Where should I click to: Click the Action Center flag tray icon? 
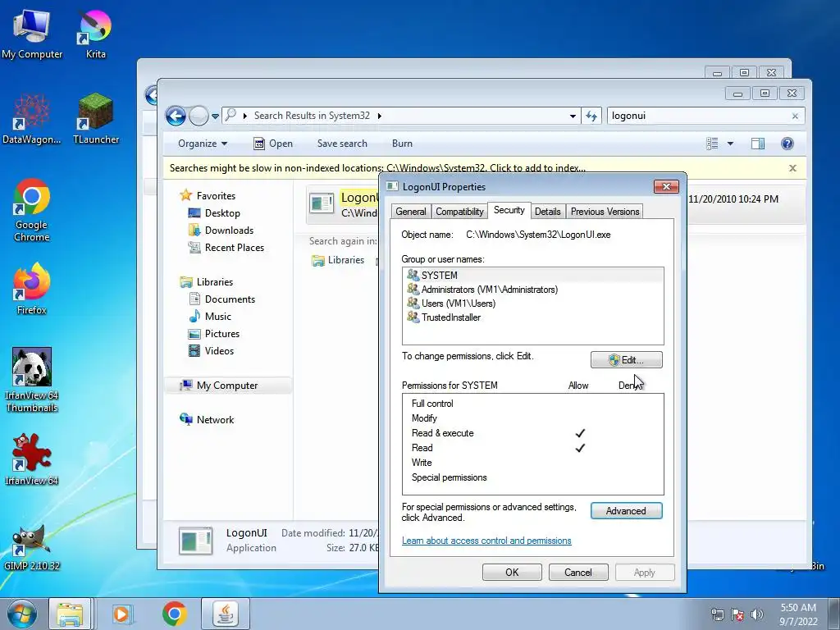click(x=737, y=614)
